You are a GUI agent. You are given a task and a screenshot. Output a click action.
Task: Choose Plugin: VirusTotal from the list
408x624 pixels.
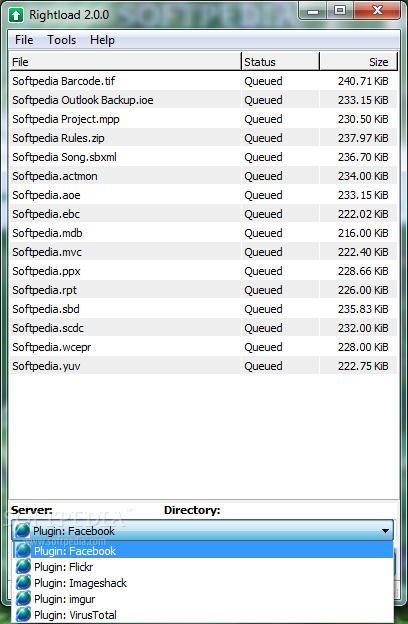203,614
